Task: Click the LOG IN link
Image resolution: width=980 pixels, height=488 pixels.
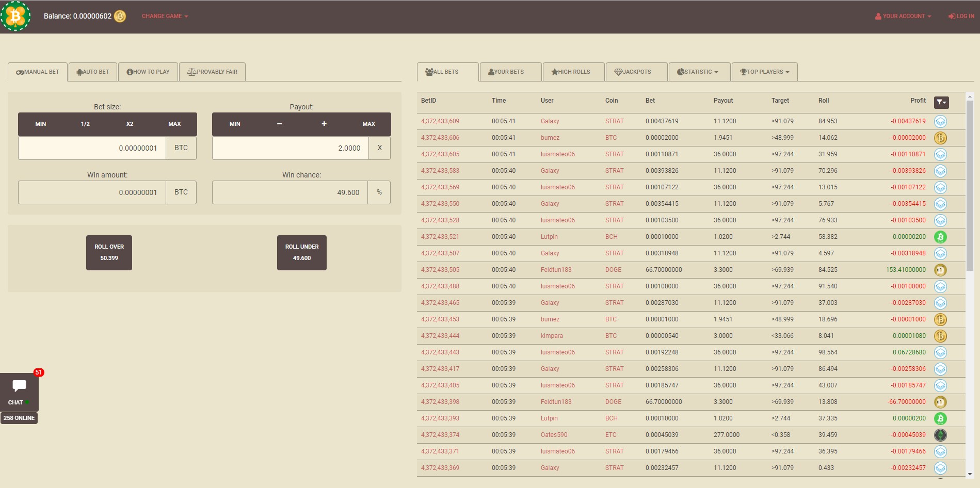Action: 961,16
